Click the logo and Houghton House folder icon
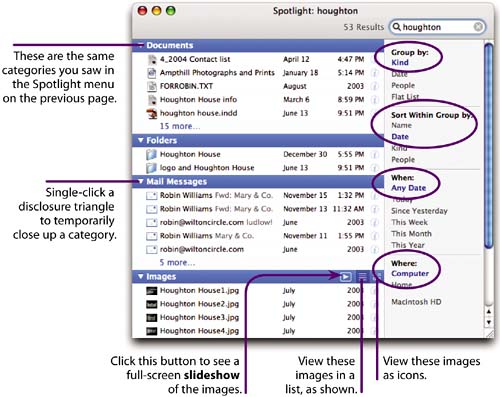The height and width of the screenshot is (397, 500). [x=151, y=168]
